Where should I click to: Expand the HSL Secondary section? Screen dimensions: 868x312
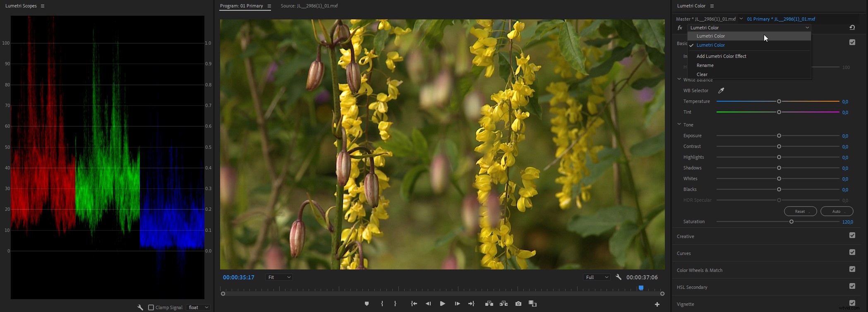[692, 287]
